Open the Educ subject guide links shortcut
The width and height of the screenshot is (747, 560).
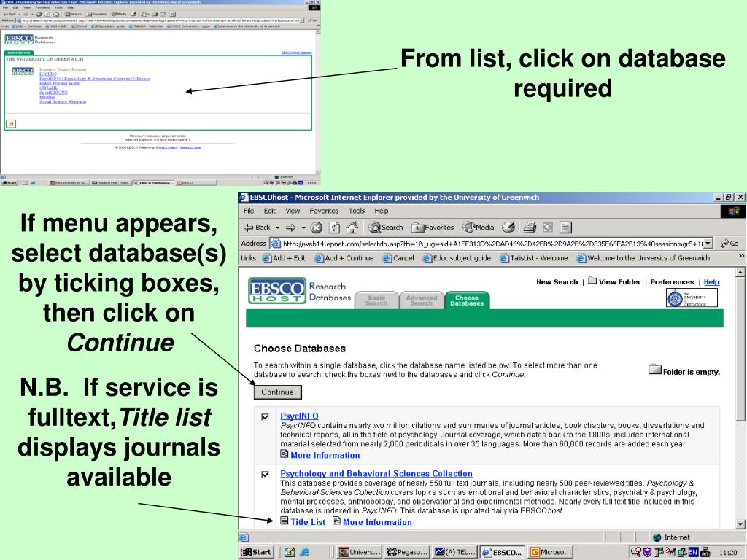click(457, 257)
